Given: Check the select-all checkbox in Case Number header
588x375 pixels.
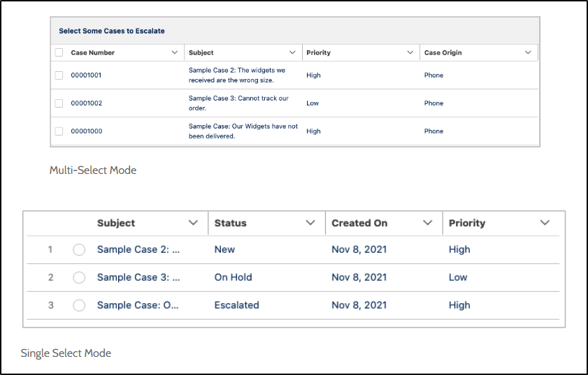Looking at the screenshot, I should [x=59, y=52].
